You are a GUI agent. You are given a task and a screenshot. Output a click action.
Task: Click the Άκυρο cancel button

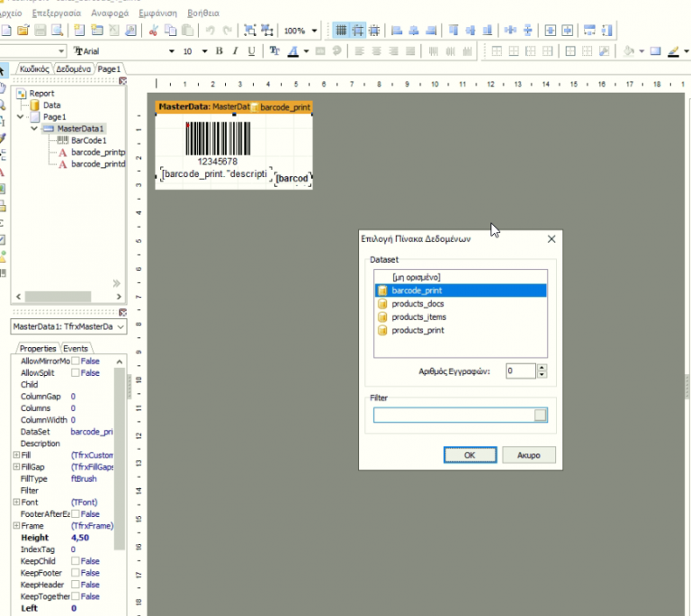click(529, 455)
